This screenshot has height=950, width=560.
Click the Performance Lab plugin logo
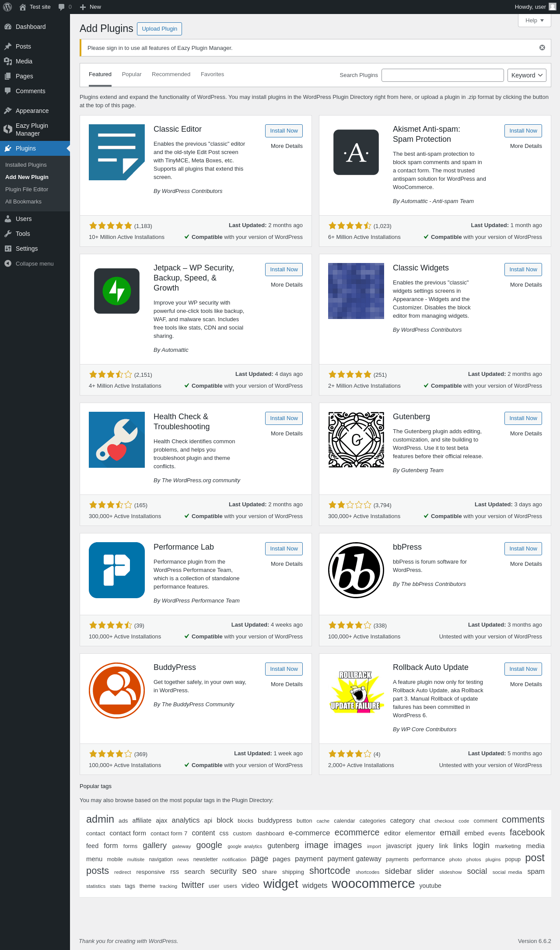click(117, 570)
